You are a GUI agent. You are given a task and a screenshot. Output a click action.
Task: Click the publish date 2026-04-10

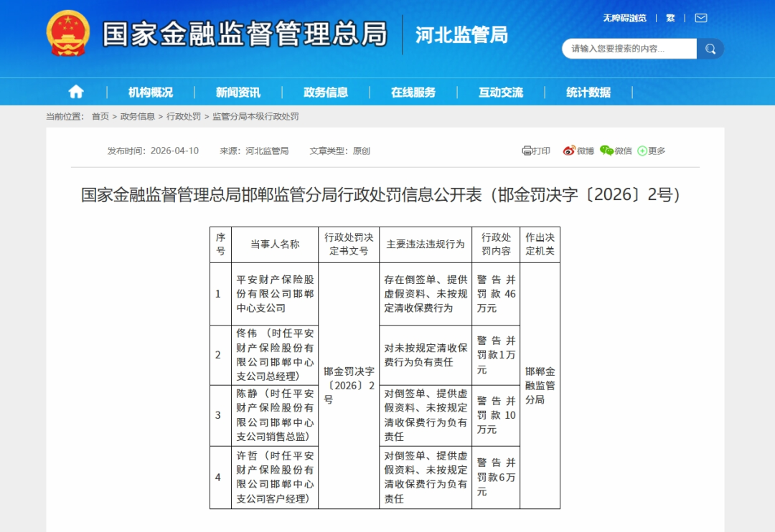174,151
